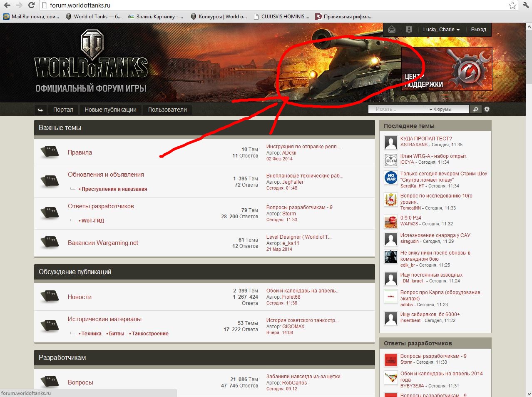532x397 pixels.
Task: Open Обновления и объявления forum
Action: (x=106, y=175)
